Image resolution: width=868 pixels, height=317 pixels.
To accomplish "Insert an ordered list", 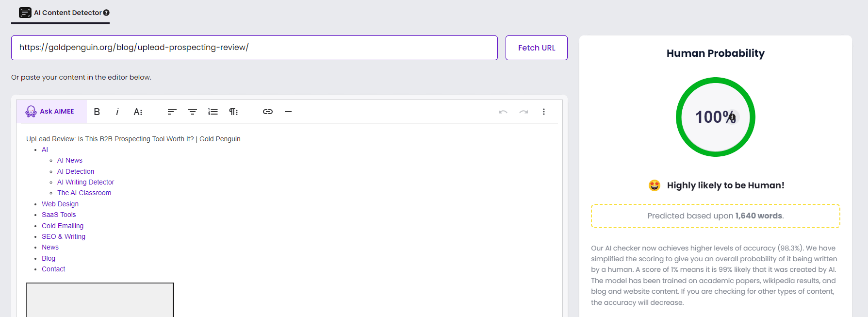I will click(213, 112).
